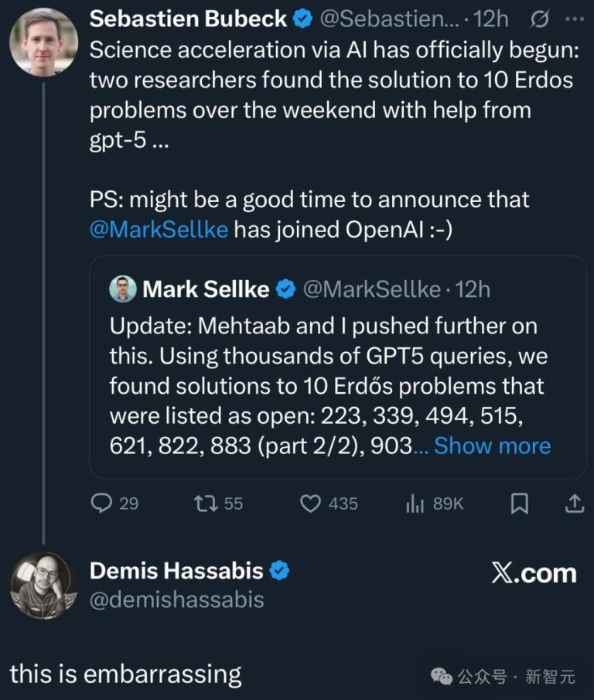Open the three-dot more options menu
594x700 pixels.
click(x=575, y=19)
